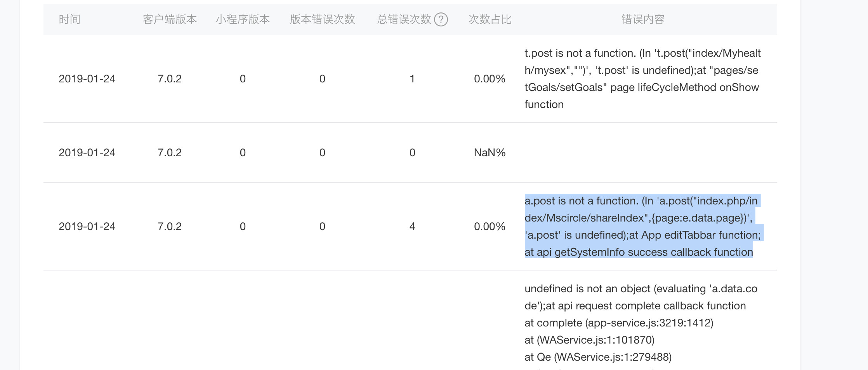The height and width of the screenshot is (370, 868).
Task: Click the 版本错误次数 column header
Action: click(322, 19)
